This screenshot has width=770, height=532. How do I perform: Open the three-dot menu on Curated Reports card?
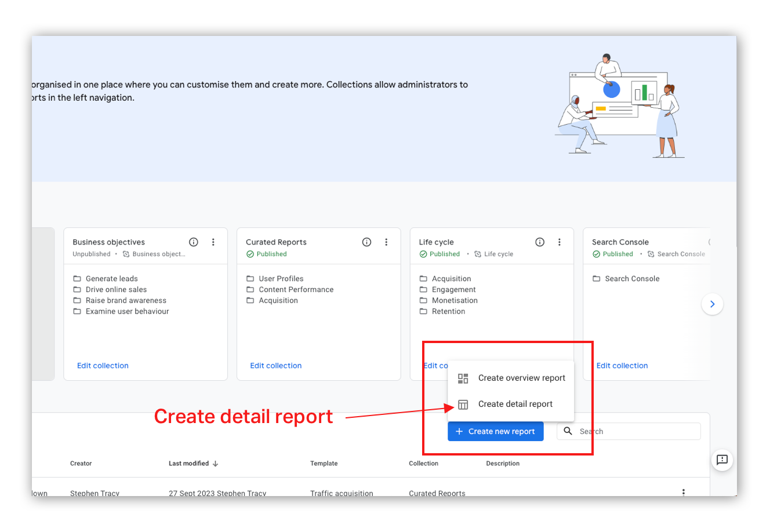(386, 242)
